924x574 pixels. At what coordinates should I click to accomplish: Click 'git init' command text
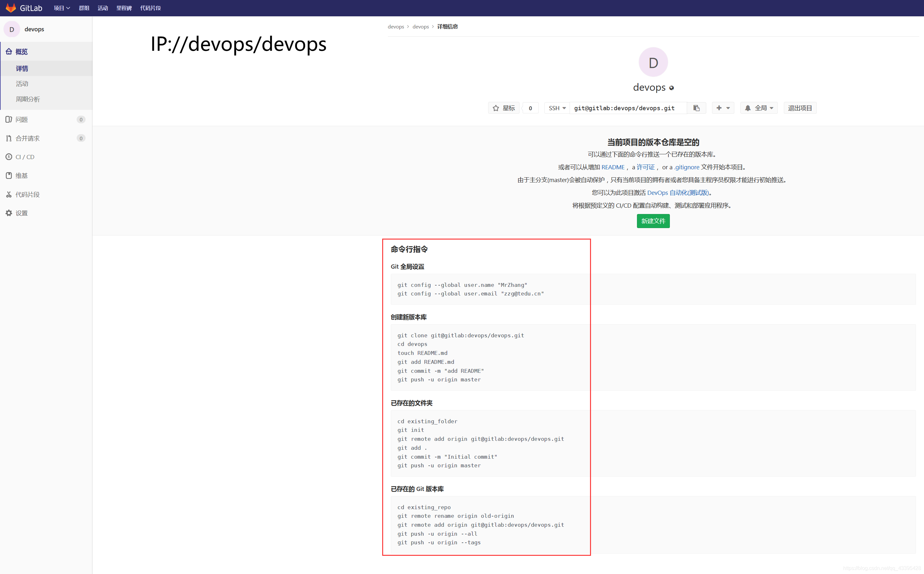(411, 430)
